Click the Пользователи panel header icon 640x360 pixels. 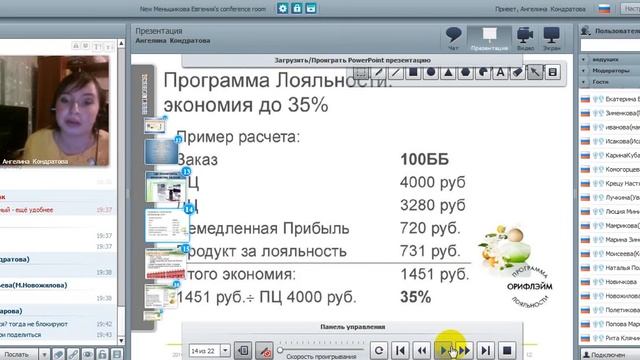[x=586, y=31]
